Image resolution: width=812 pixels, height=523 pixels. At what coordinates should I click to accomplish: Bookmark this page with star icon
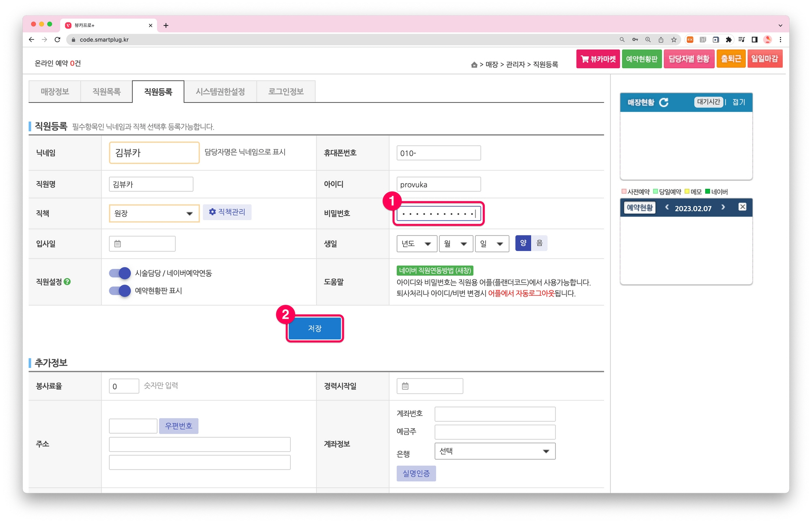[x=674, y=39]
